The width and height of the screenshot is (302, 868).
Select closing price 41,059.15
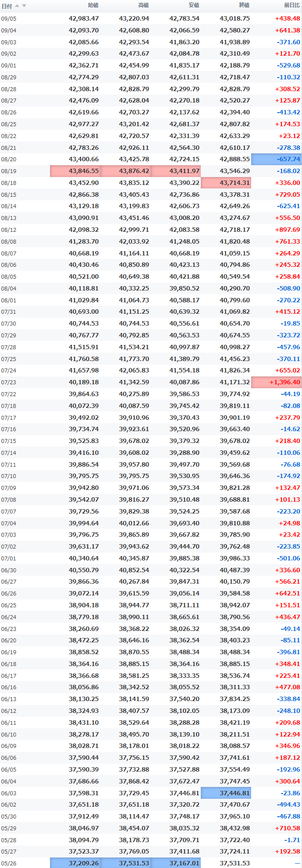click(x=234, y=254)
